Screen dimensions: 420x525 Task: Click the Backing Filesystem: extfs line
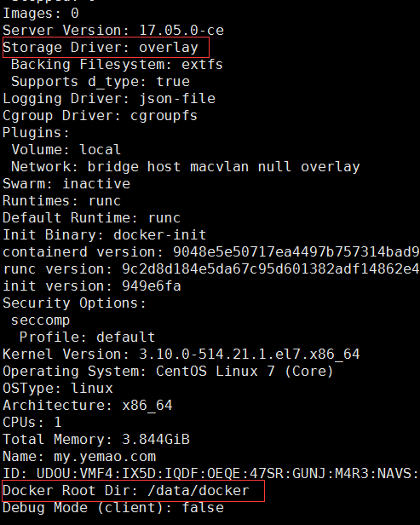tap(117, 65)
